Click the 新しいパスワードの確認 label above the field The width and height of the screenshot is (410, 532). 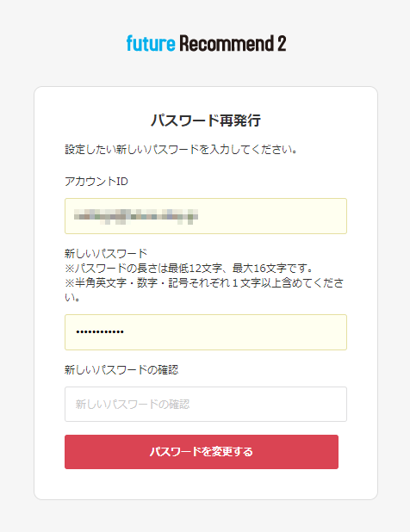[x=121, y=369]
